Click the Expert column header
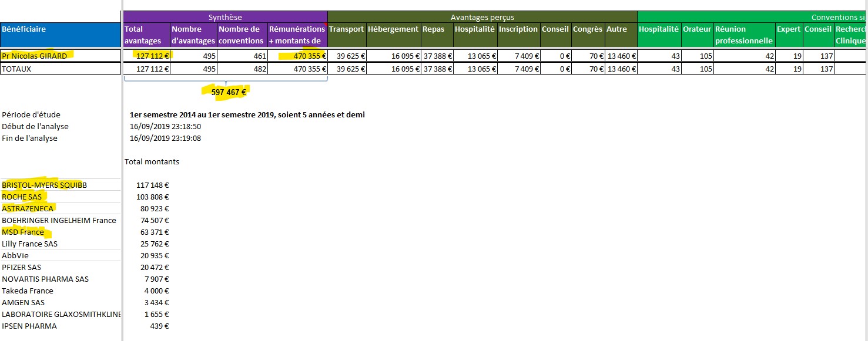The width and height of the screenshot is (868, 341). pyautogui.click(x=789, y=35)
